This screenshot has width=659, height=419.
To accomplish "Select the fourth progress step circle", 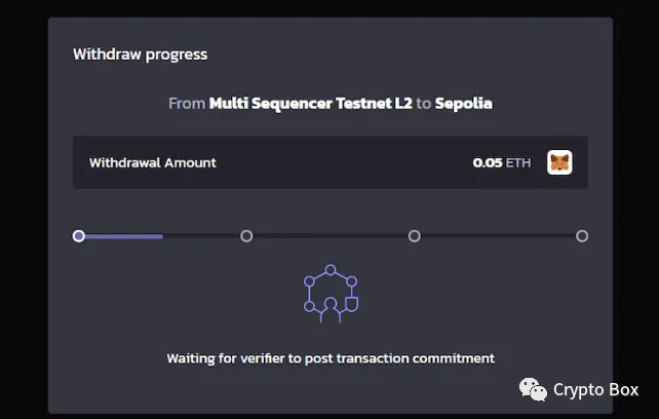I will pos(582,236).
